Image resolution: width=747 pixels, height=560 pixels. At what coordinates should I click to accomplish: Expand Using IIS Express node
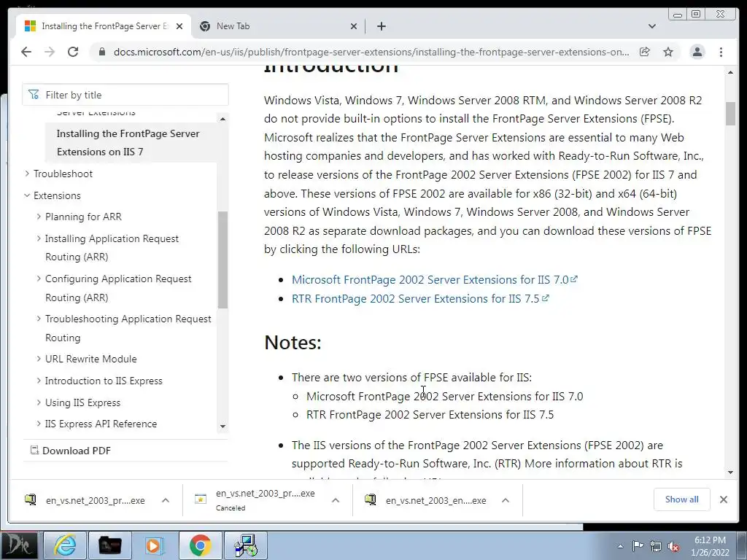coord(39,402)
